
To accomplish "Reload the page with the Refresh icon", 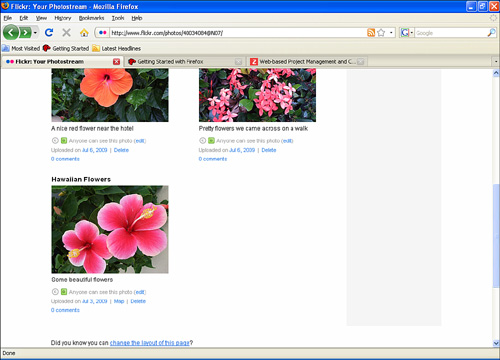I will point(49,32).
